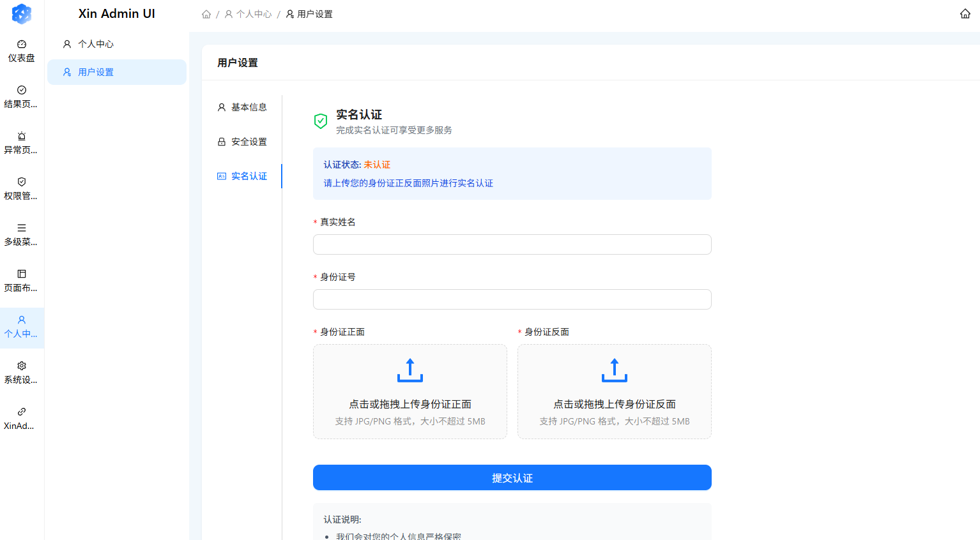Screen dimensions: 980x540
Task: Click the 身份证正面 upload area
Action: 410,391
